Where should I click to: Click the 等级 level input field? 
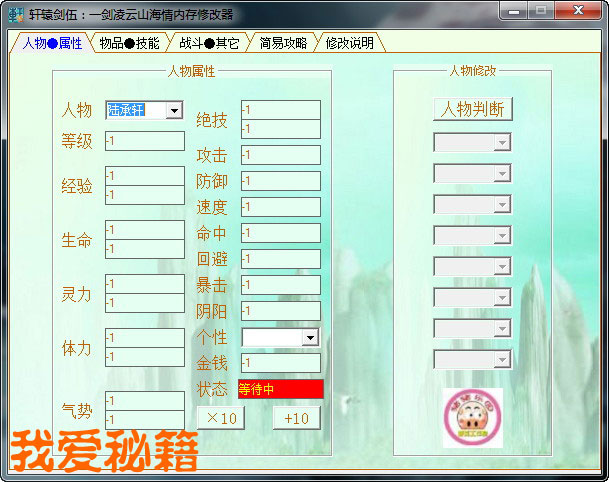coord(144,141)
